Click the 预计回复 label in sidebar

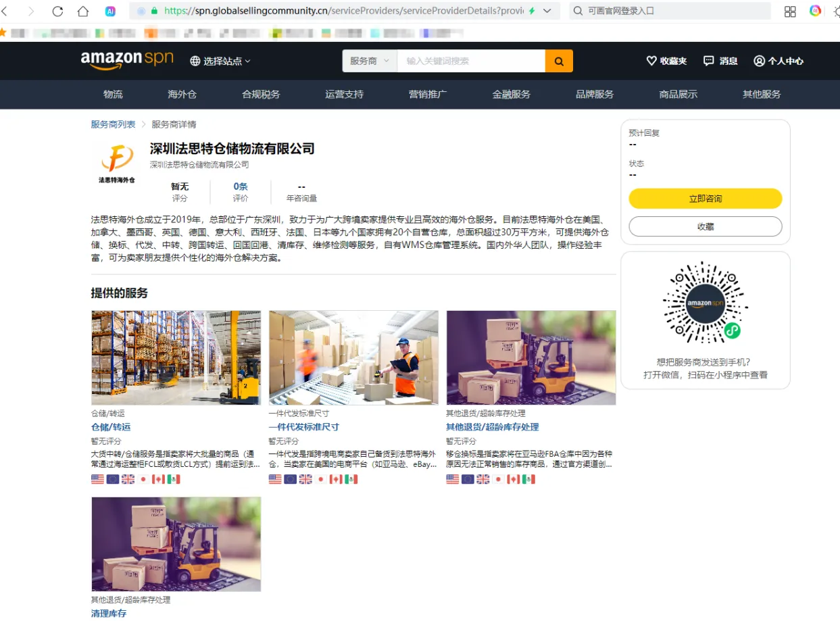(644, 133)
